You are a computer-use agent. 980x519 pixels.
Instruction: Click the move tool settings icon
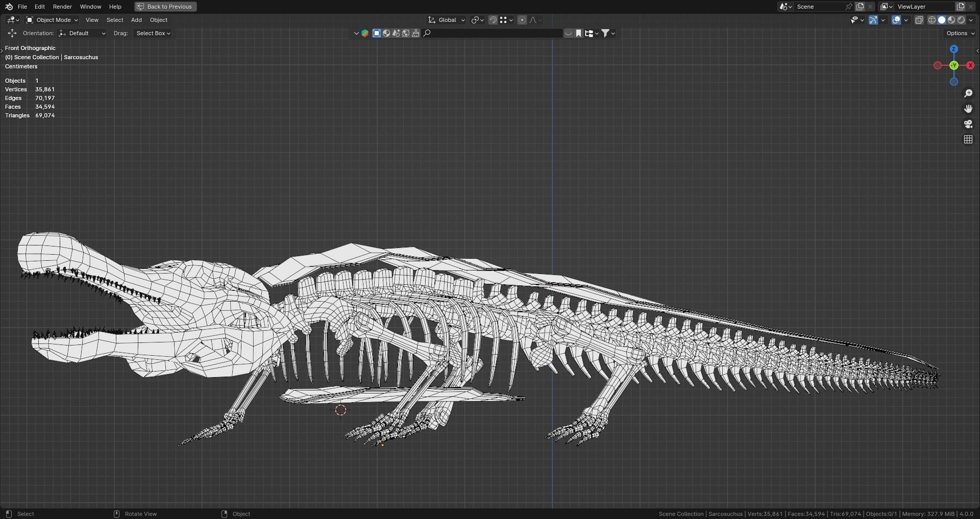(x=12, y=33)
